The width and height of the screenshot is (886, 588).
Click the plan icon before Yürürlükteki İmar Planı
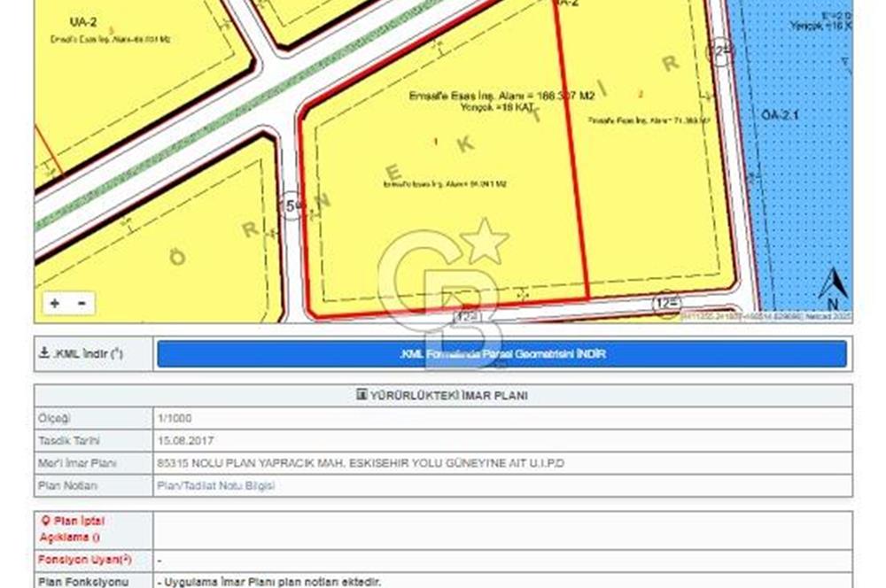(x=361, y=396)
